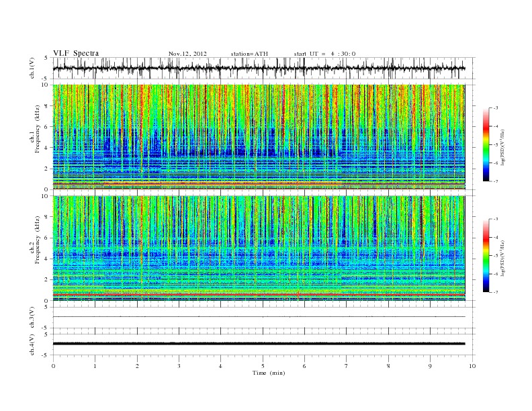Click the log(PSD) label beside ch.2 color bar

503,258
